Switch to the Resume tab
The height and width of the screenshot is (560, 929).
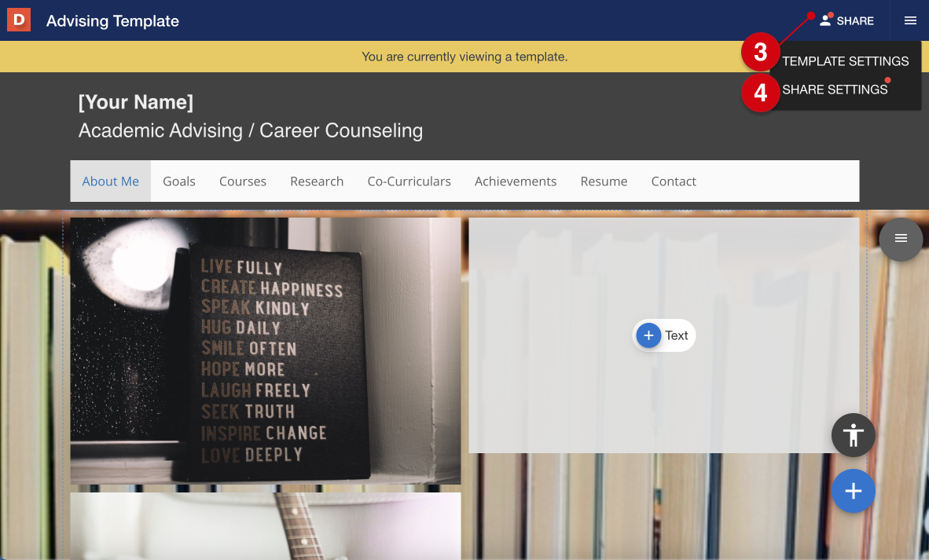604,181
